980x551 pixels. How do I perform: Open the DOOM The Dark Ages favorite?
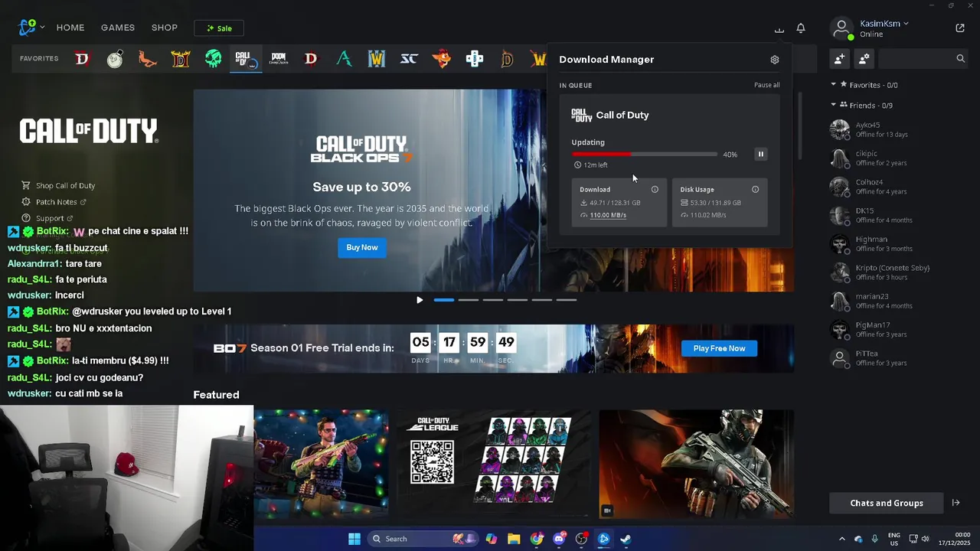(279, 59)
